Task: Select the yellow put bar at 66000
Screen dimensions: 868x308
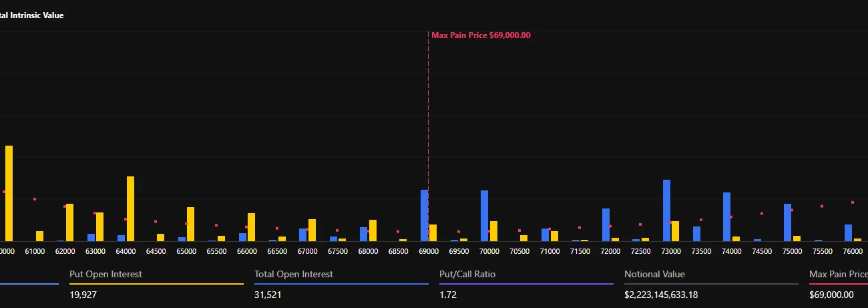Action: (251, 227)
